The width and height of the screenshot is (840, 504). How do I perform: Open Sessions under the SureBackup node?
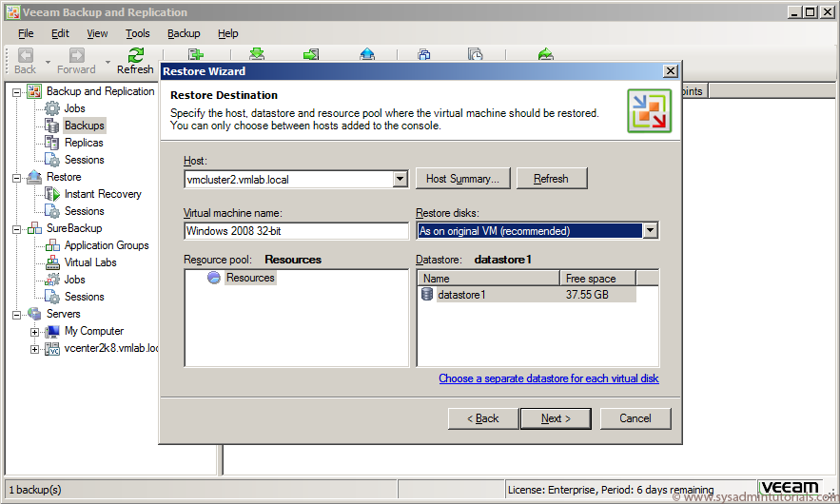84,298
